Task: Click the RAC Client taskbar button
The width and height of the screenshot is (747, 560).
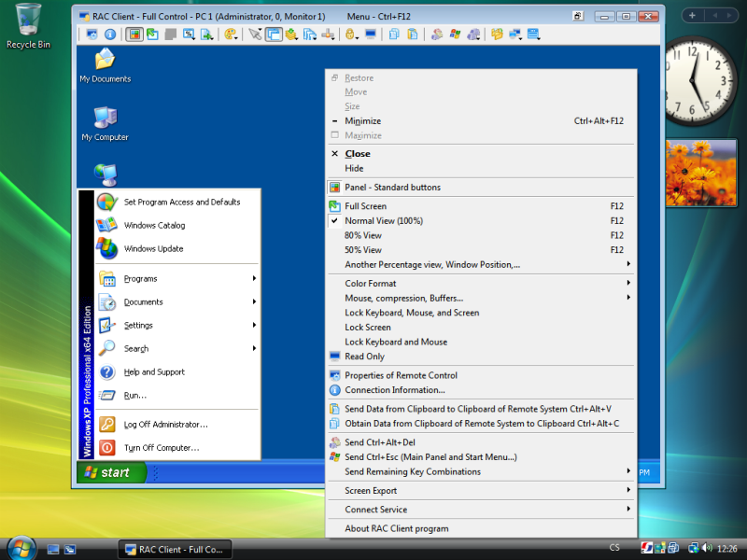Action: (175, 550)
